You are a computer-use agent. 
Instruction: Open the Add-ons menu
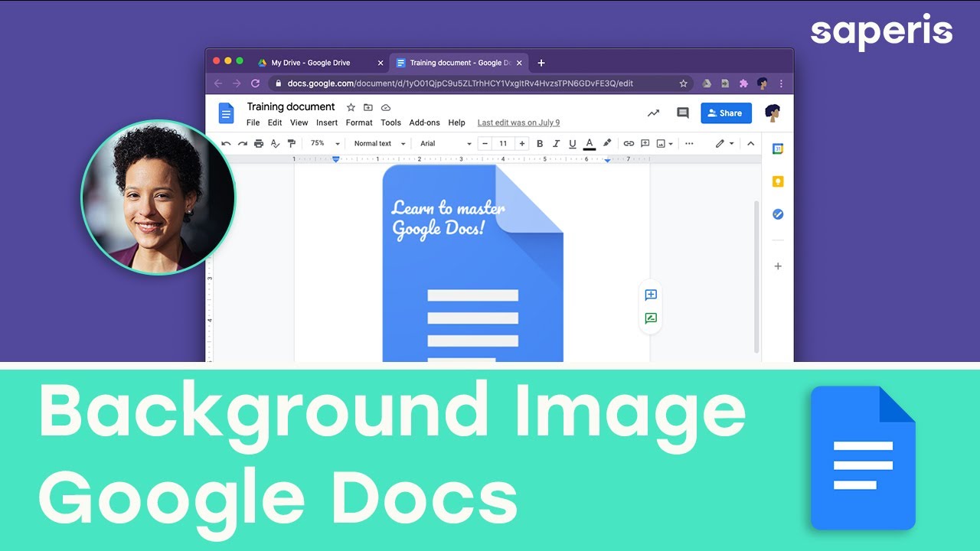point(424,122)
